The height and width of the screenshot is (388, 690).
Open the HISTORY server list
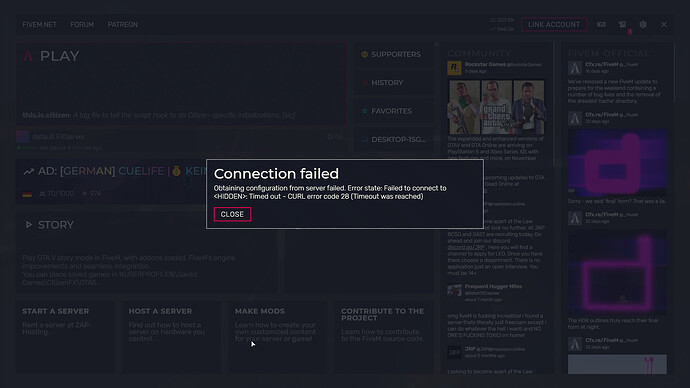[x=394, y=83]
